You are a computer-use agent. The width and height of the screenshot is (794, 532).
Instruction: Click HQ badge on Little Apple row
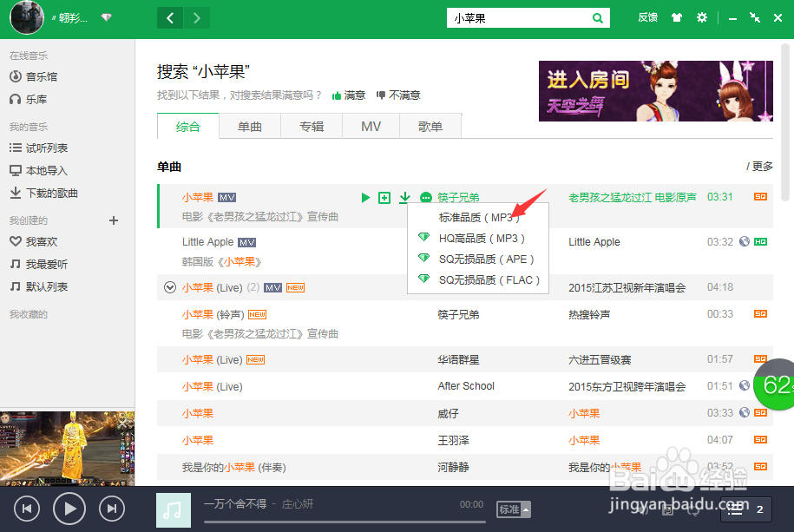coord(760,241)
